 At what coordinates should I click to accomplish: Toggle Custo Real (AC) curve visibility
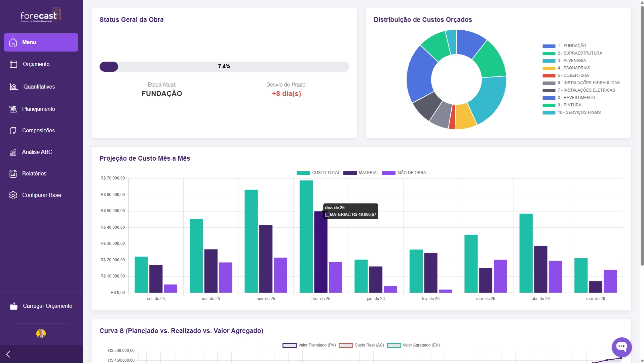[x=362, y=345]
